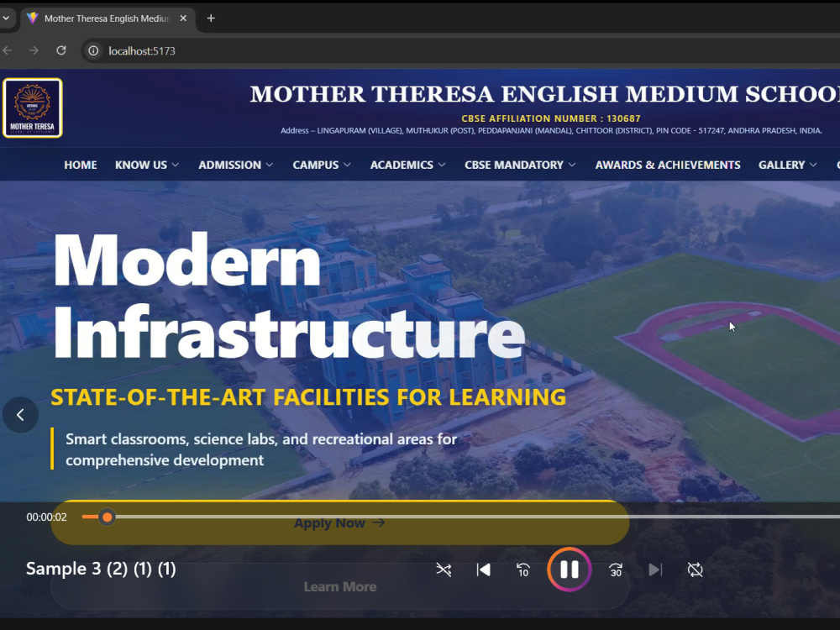
Task: Reload the page in the browser
Action: pyautogui.click(x=61, y=50)
